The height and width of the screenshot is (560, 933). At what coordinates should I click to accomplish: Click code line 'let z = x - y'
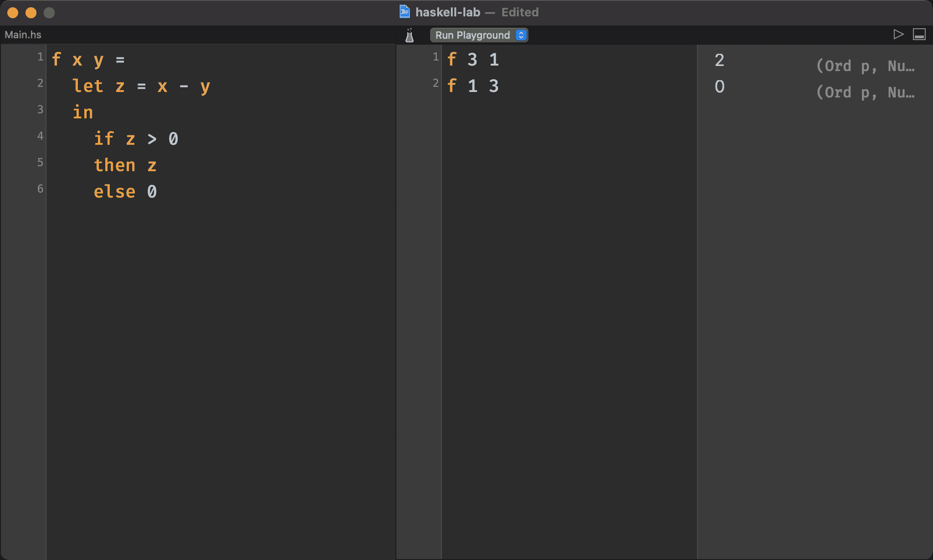tap(141, 86)
